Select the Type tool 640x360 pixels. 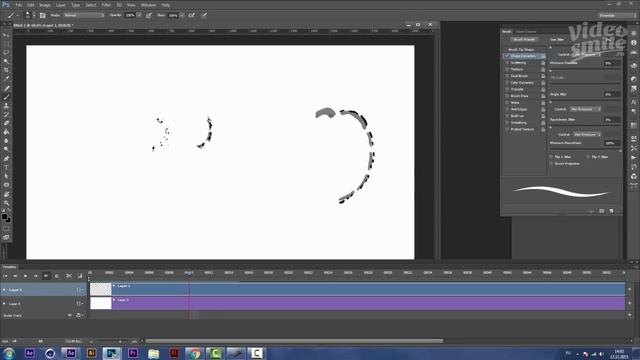[6, 167]
